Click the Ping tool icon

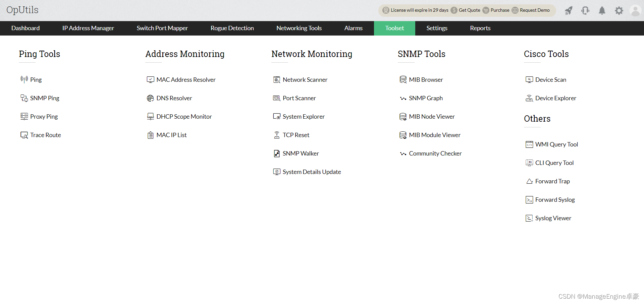(x=24, y=79)
